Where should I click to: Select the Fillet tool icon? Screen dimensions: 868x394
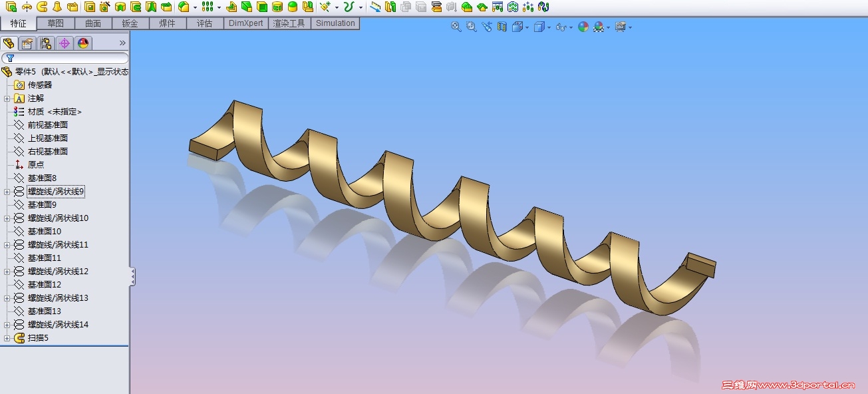(184, 7)
